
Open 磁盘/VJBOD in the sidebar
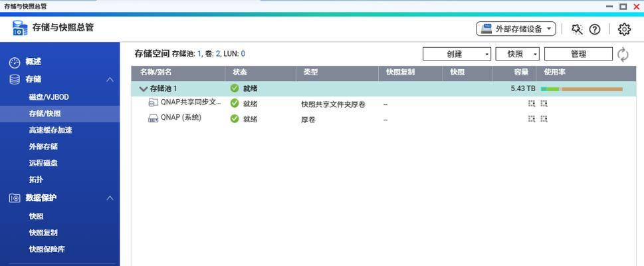(49, 97)
